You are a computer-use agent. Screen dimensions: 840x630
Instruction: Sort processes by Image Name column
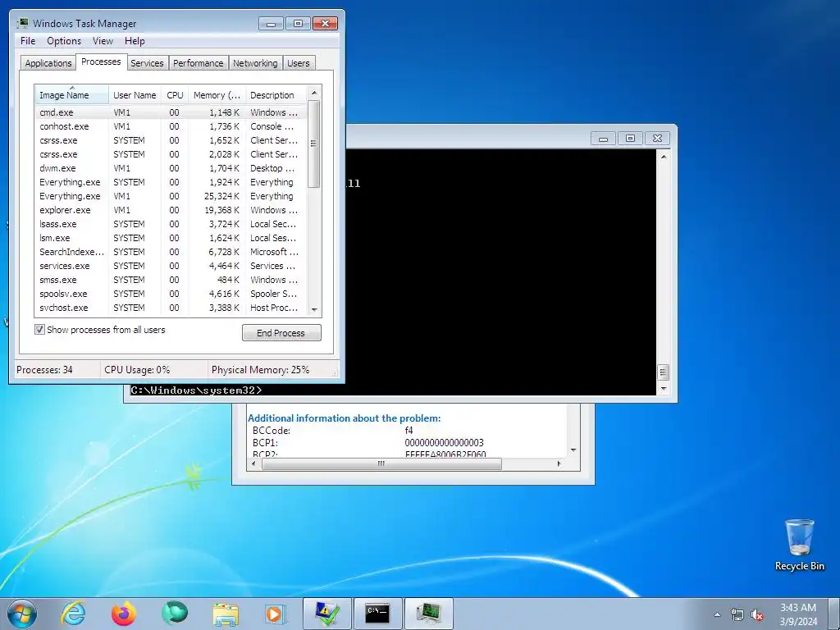click(72, 95)
